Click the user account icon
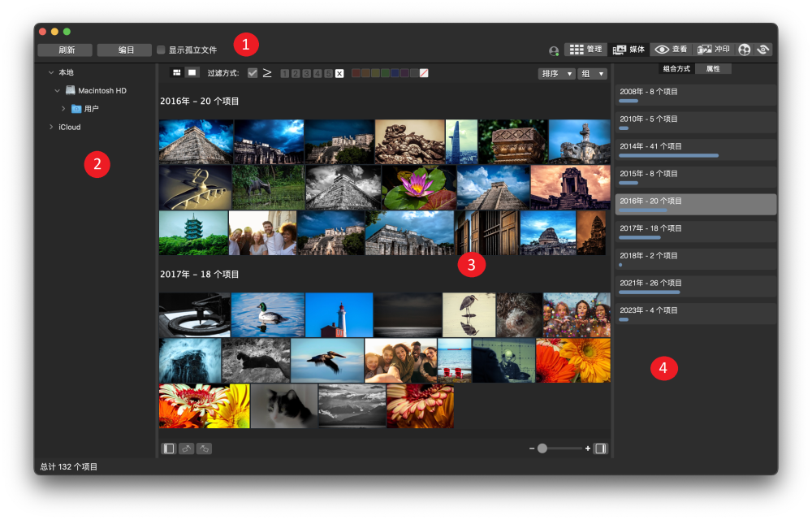The width and height of the screenshot is (812, 520). 554,50
